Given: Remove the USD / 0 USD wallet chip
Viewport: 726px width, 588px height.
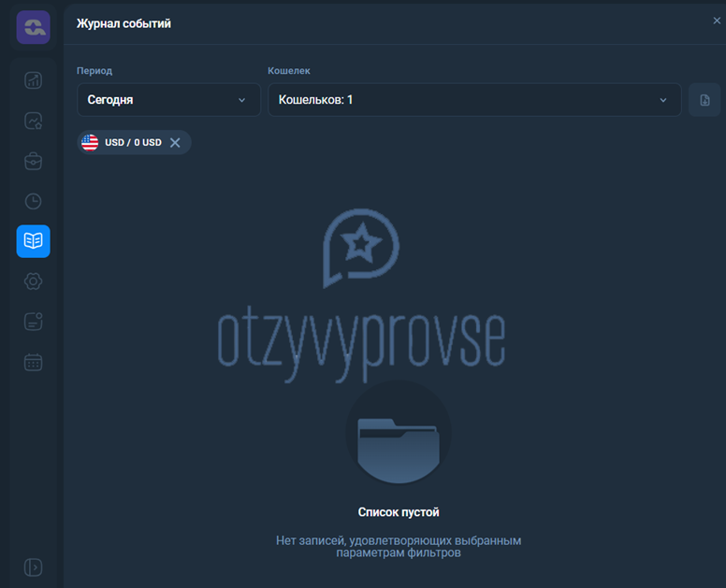Looking at the screenshot, I should (175, 142).
